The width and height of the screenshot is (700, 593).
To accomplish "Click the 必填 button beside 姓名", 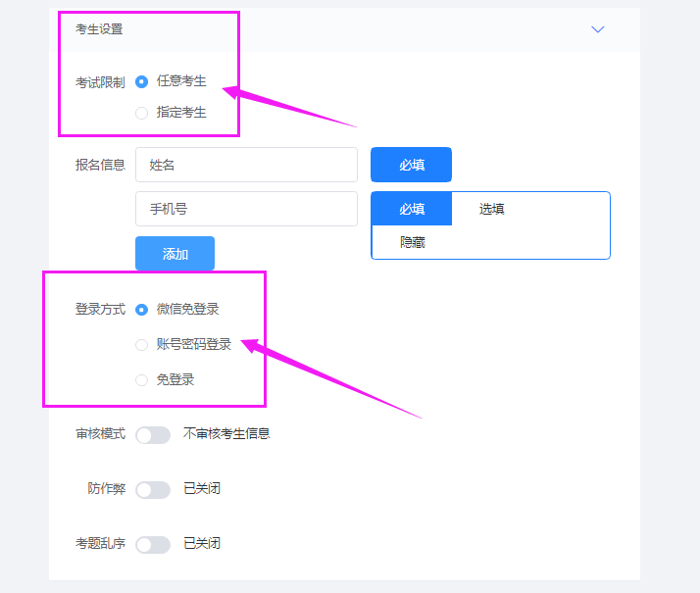I will click(x=411, y=165).
